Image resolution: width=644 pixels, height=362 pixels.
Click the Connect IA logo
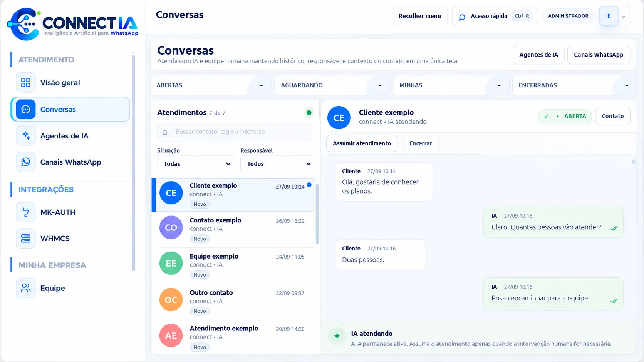(72, 24)
